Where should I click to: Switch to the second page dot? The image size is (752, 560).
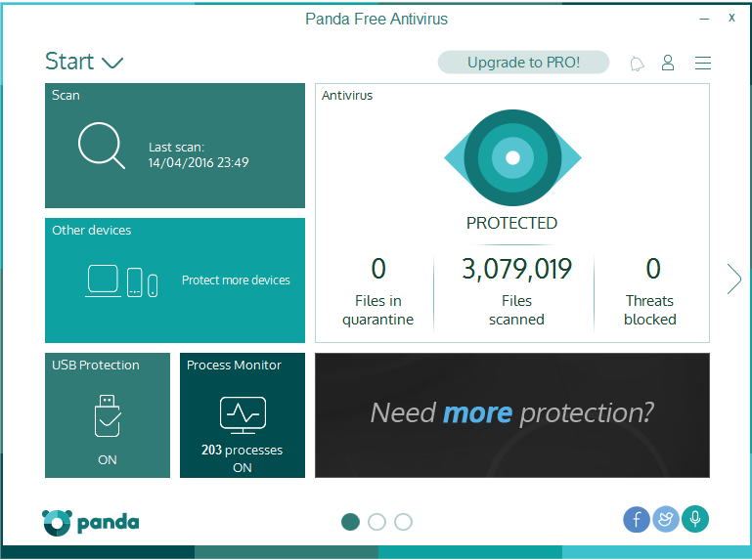click(376, 522)
